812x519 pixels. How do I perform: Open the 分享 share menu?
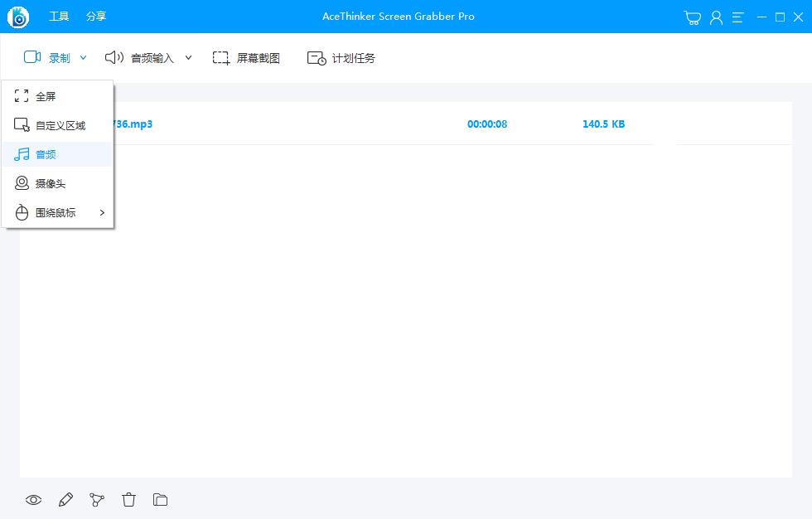(96, 17)
